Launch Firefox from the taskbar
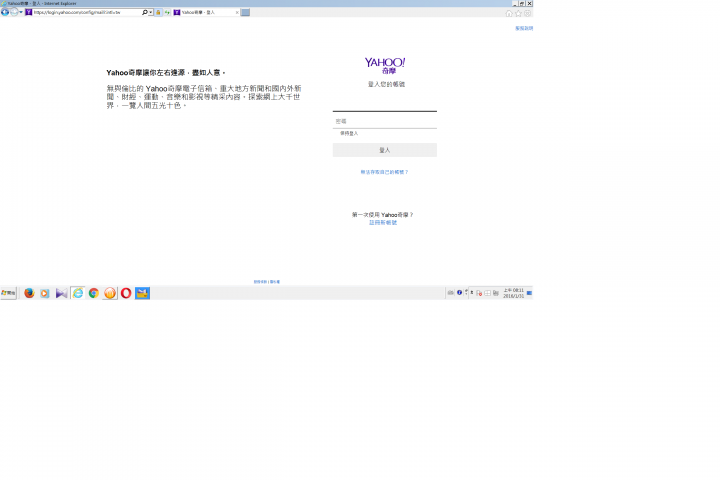Image resolution: width=720 pixels, height=480 pixels. pos(29,293)
